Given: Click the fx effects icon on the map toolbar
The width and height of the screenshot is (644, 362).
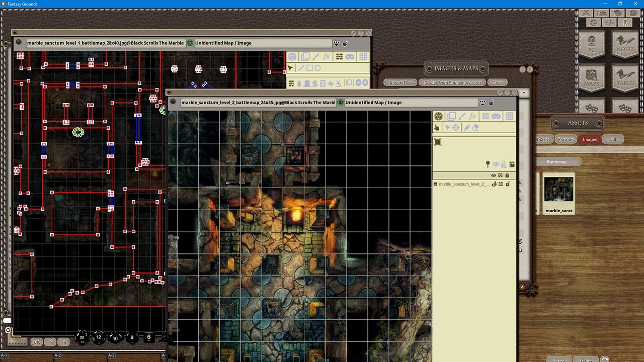Looking at the screenshot, I should click(473, 116).
